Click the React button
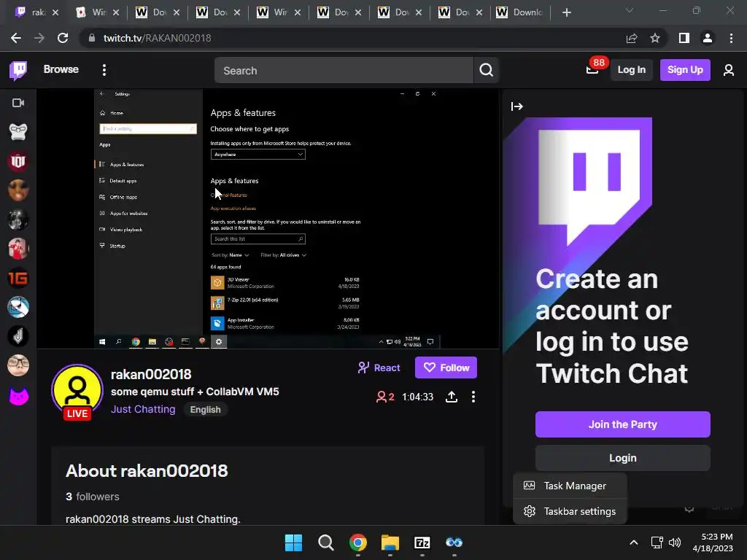Image resolution: width=747 pixels, height=560 pixels. click(379, 367)
